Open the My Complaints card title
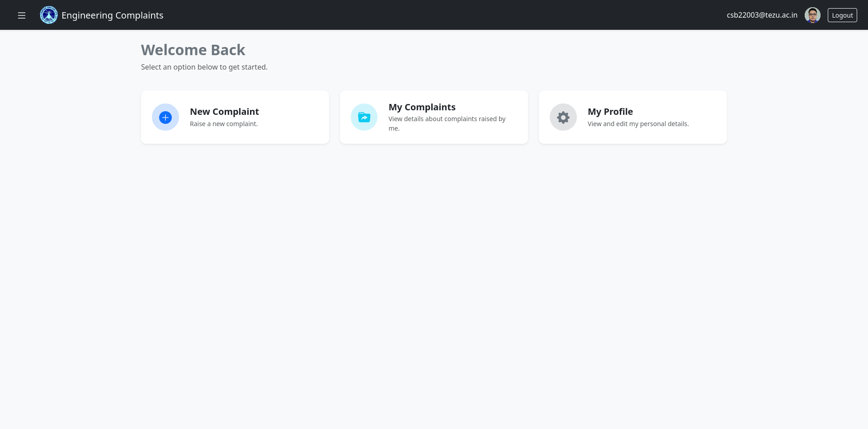 422,107
